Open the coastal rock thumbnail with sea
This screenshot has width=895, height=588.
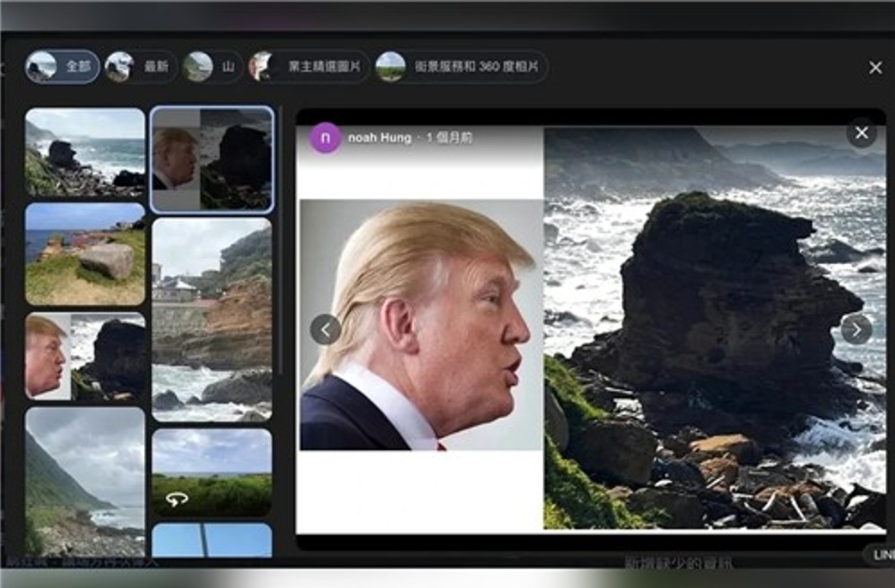pyautogui.click(x=85, y=153)
